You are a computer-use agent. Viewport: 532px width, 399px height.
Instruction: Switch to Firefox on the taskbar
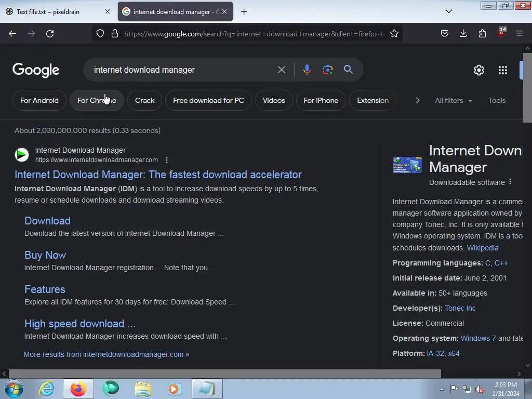[78, 389]
